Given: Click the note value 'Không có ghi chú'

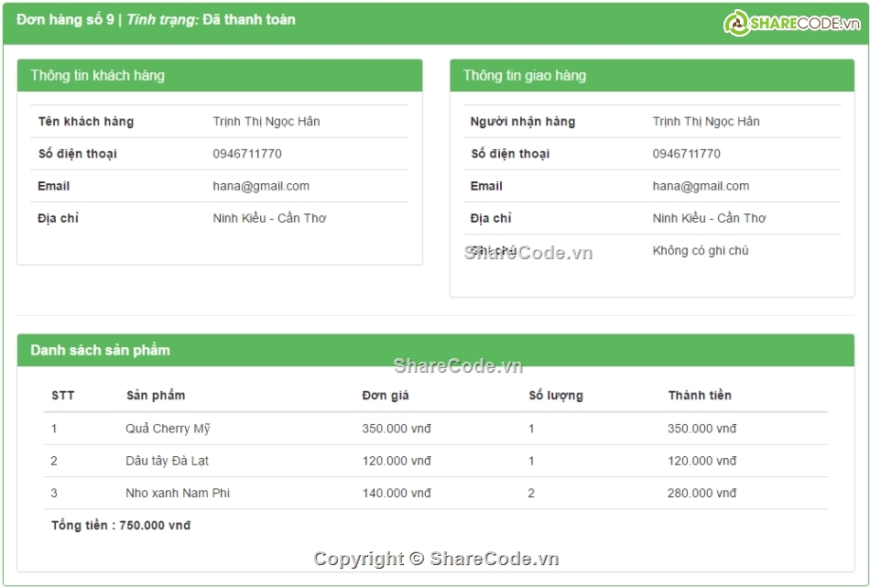Looking at the screenshot, I should pos(701,250).
